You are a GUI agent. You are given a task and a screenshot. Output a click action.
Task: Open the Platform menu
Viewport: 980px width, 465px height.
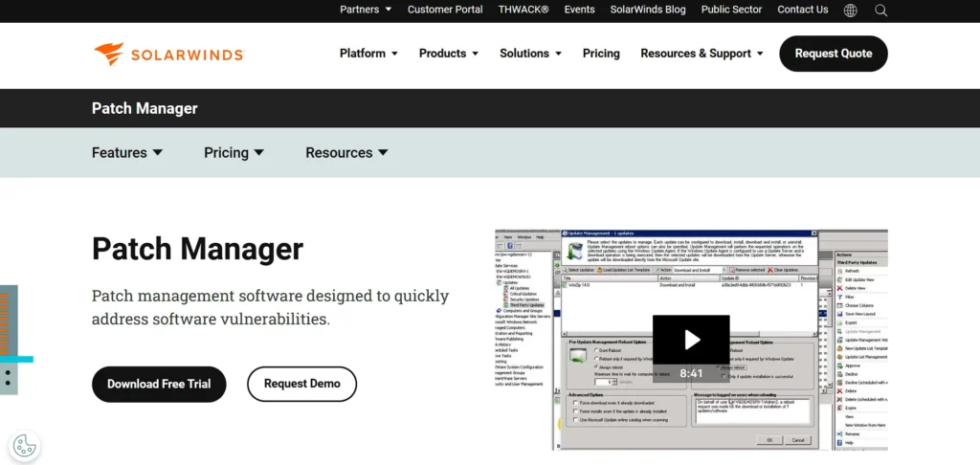368,54
